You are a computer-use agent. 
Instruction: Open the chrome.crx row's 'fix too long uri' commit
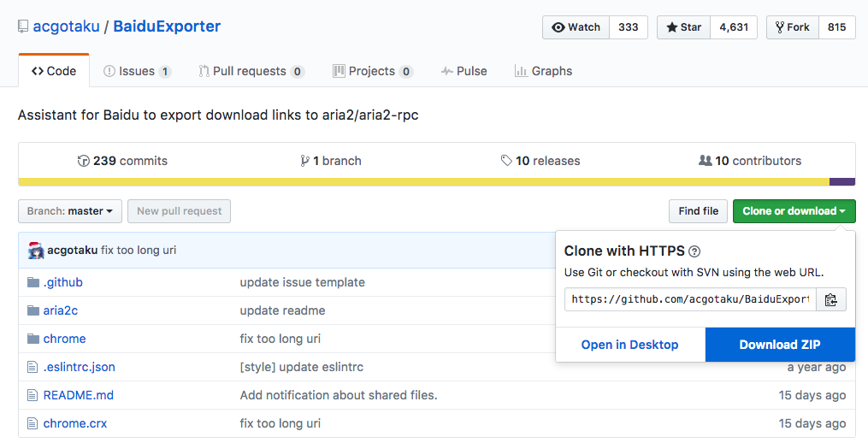[x=280, y=423]
